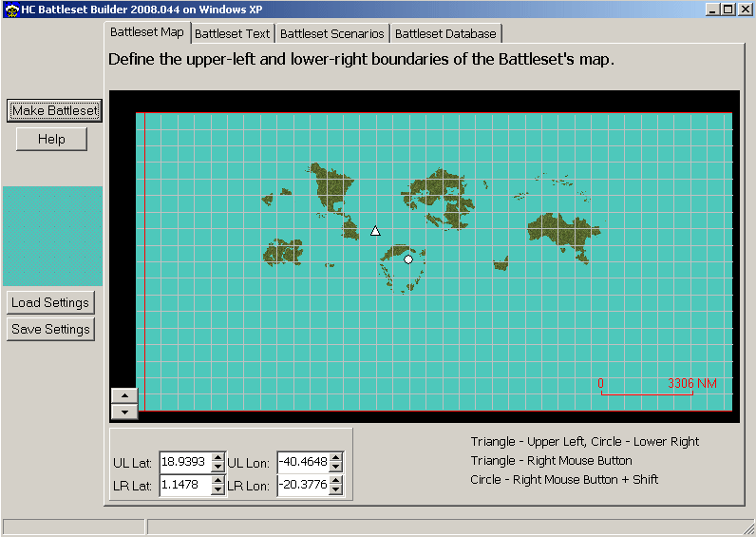Screen dimensions: 756x537
Task: Click the LR Lon label
Action: 248,486
